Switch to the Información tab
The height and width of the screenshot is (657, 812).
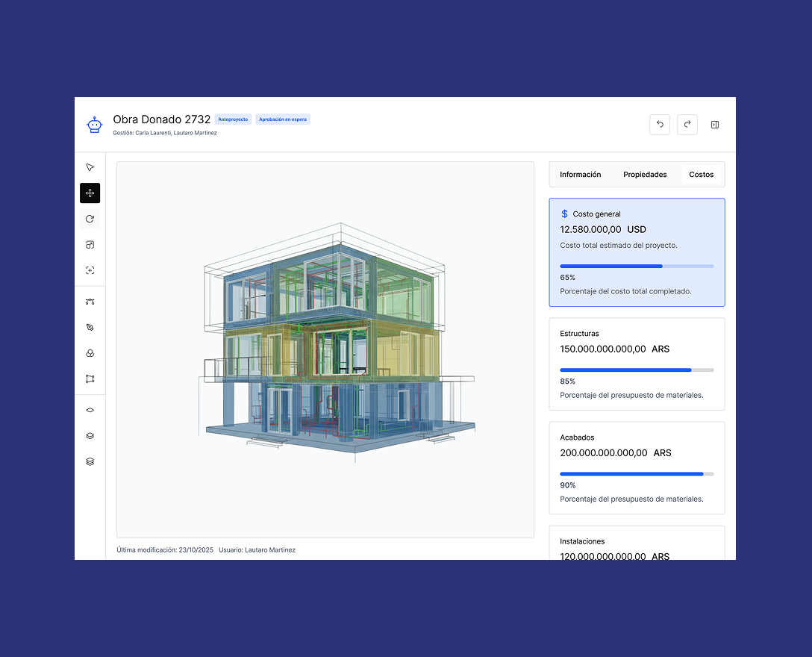click(580, 175)
